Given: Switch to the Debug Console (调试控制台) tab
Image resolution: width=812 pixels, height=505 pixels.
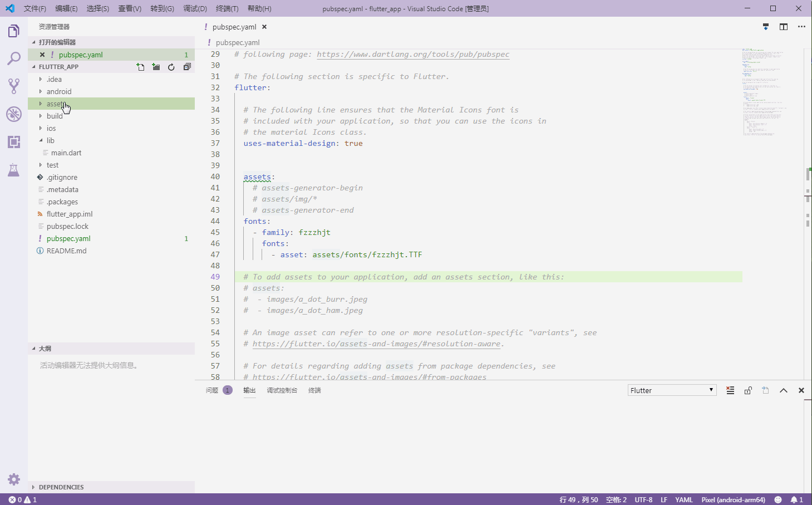Looking at the screenshot, I should (x=282, y=390).
